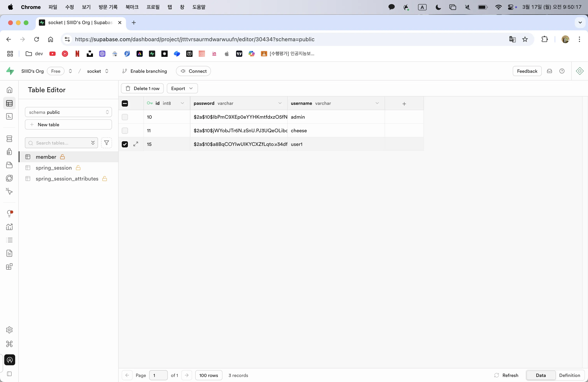This screenshot has height=382, width=588.
Task: Expand the Export dropdown
Action: point(182,88)
